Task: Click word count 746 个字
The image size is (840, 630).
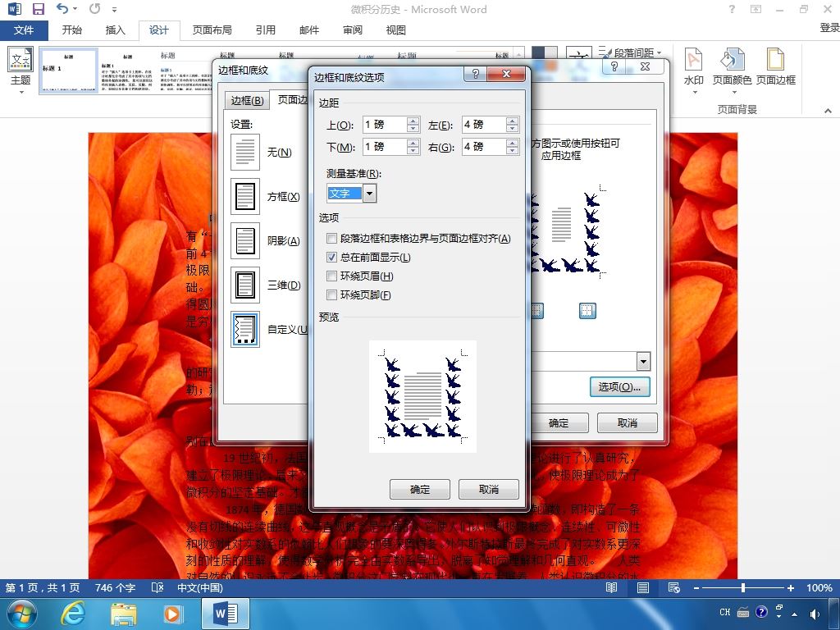Action: [115, 587]
